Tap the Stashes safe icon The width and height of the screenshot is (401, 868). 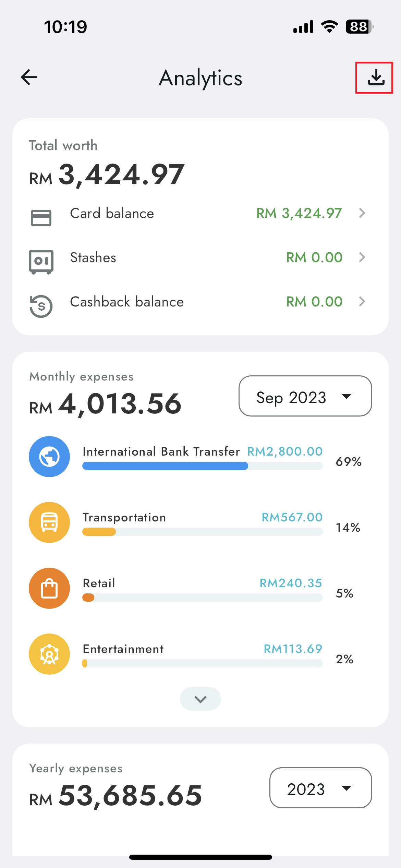coord(41,262)
